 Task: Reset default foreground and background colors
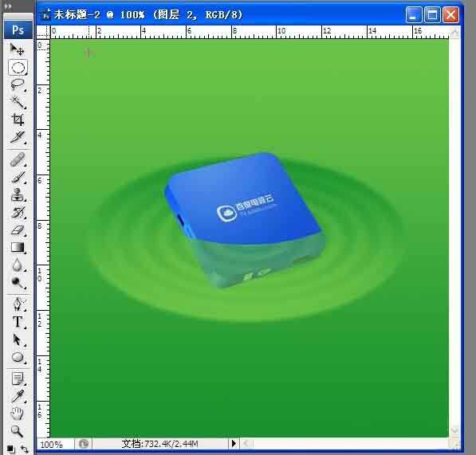click(x=11, y=449)
